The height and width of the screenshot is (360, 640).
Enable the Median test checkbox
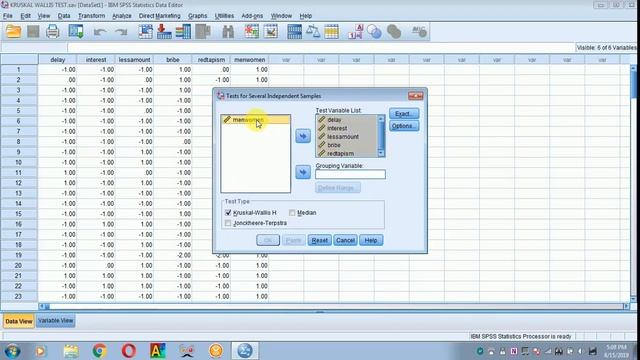point(292,213)
